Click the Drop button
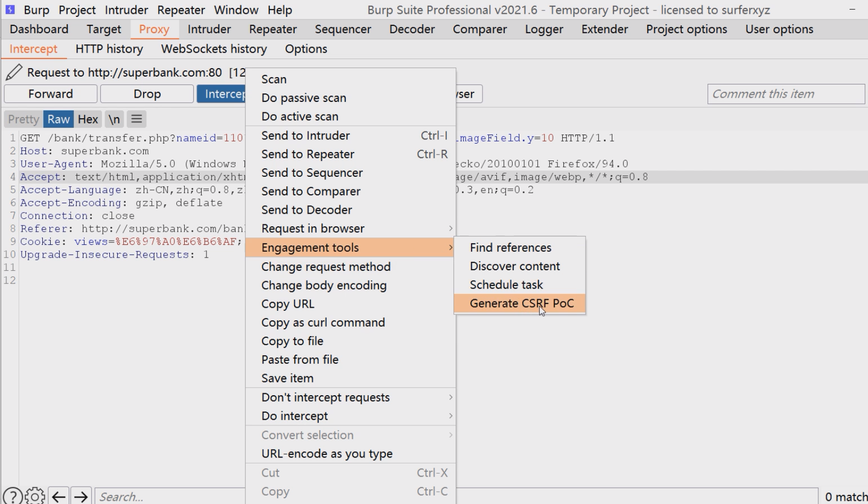868x504 pixels. [147, 94]
